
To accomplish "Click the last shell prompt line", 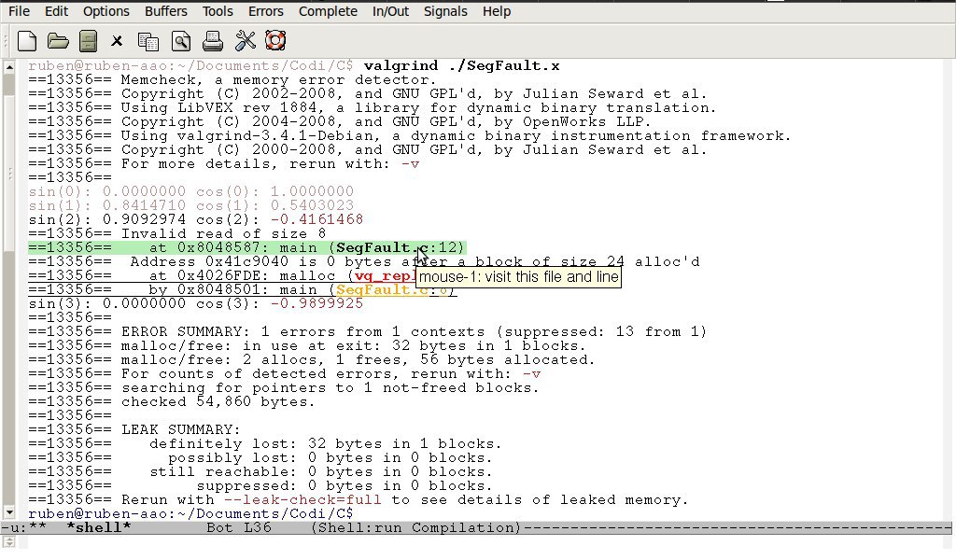I will pyautogui.click(x=190, y=514).
